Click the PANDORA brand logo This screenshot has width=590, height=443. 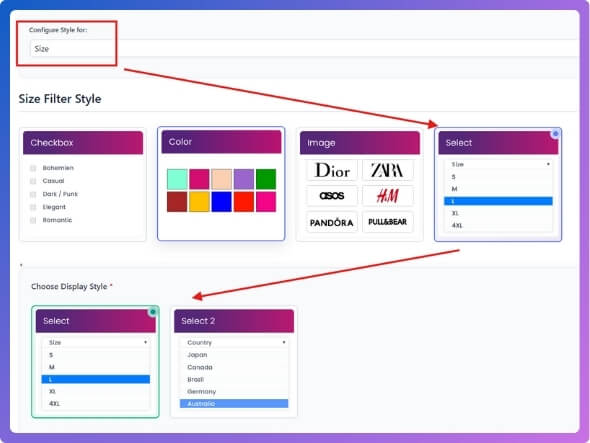[332, 222]
